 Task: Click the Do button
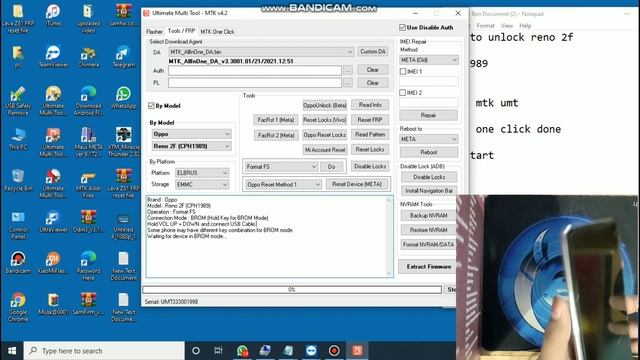[x=331, y=167]
